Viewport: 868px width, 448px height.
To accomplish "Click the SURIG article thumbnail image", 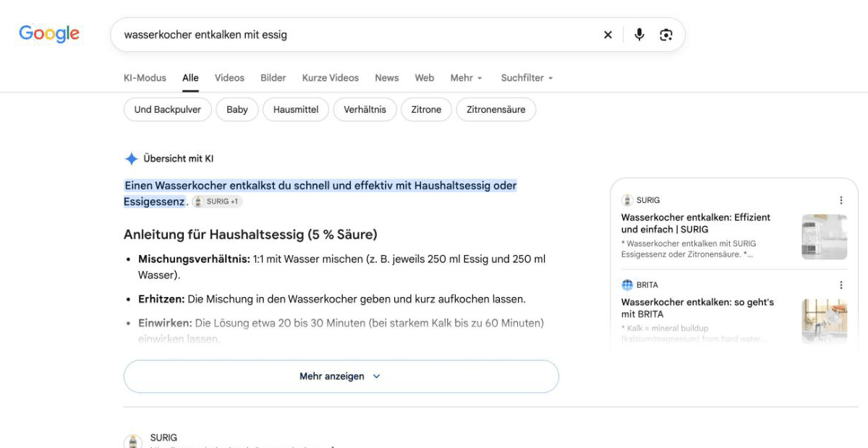I will click(824, 236).
